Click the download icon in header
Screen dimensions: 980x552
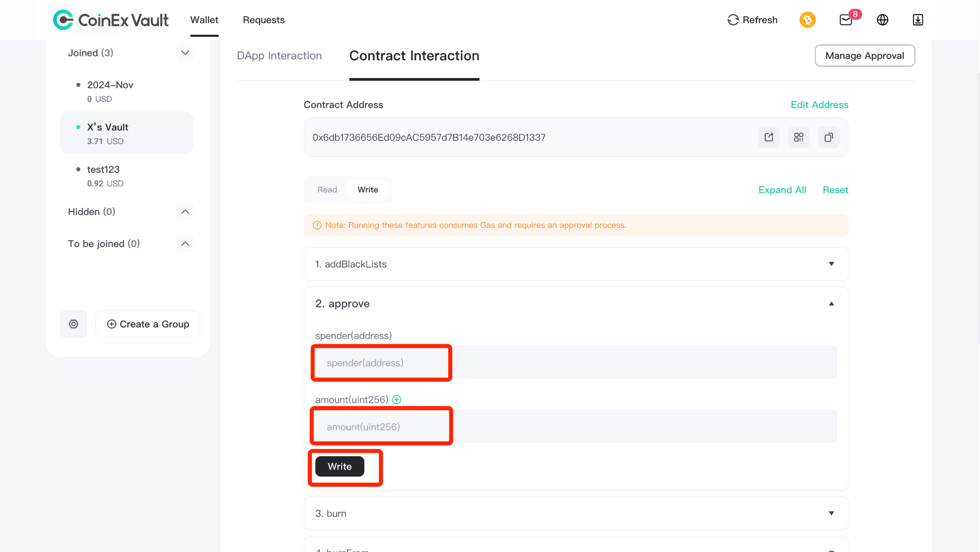(x=918, y=20)
